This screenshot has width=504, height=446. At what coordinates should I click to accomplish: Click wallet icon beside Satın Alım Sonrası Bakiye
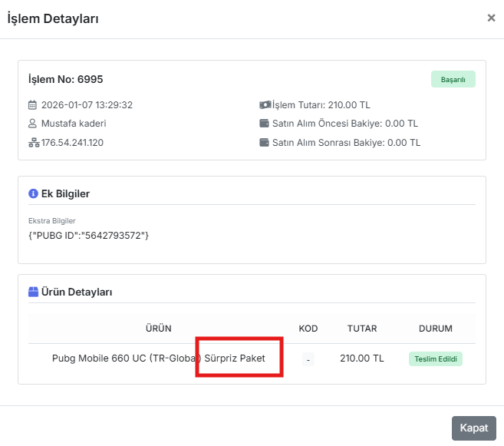coord(264,143)
